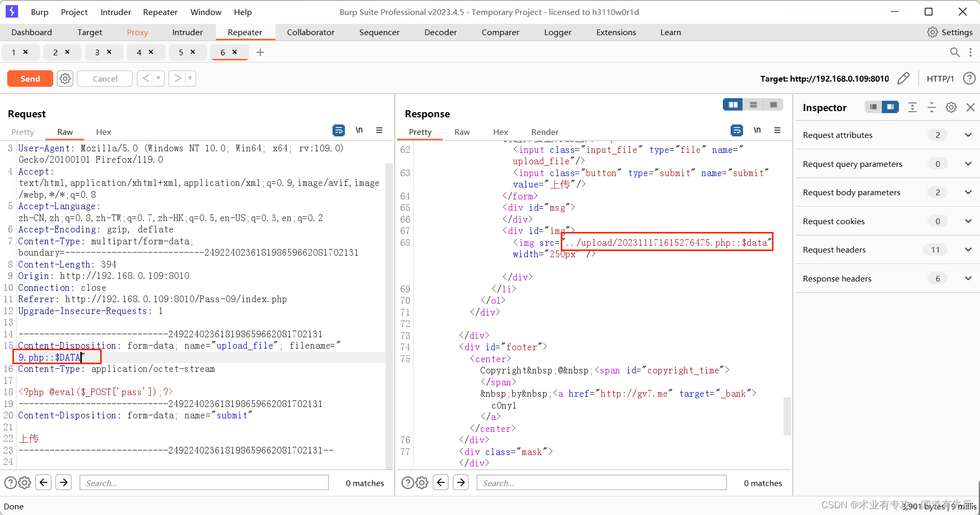Open response search settings gear
Image resolution: width=980 pixels, height=515 pixels.
(422, 482)
